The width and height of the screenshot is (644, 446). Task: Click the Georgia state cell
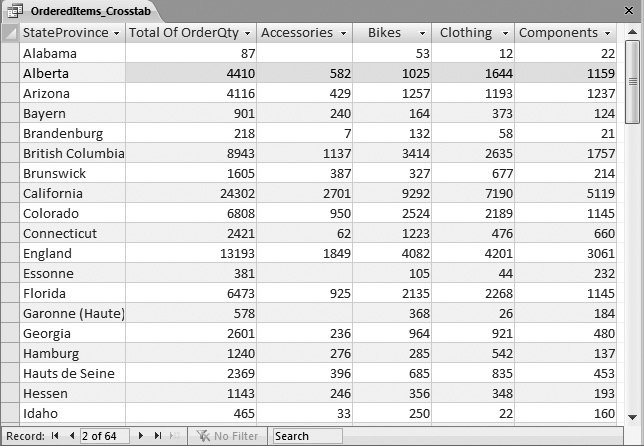point(72,333)
